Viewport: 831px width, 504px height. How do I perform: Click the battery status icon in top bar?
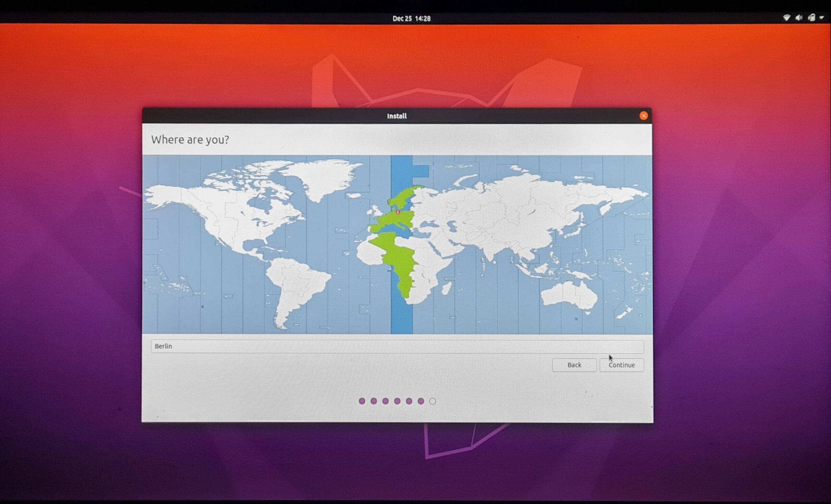[812, 18]
